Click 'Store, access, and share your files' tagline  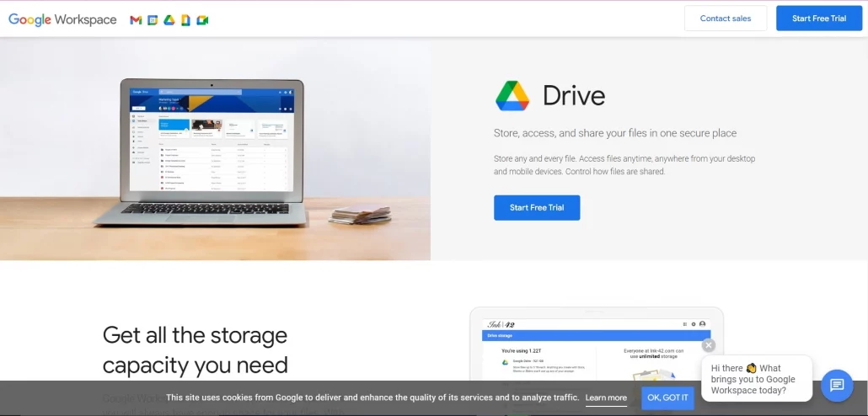point(615,133)
